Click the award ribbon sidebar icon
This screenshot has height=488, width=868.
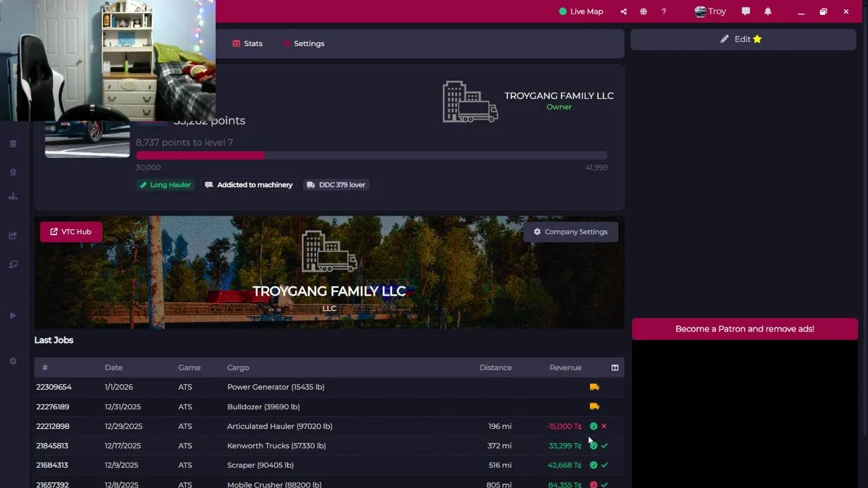tap(13, 172)
